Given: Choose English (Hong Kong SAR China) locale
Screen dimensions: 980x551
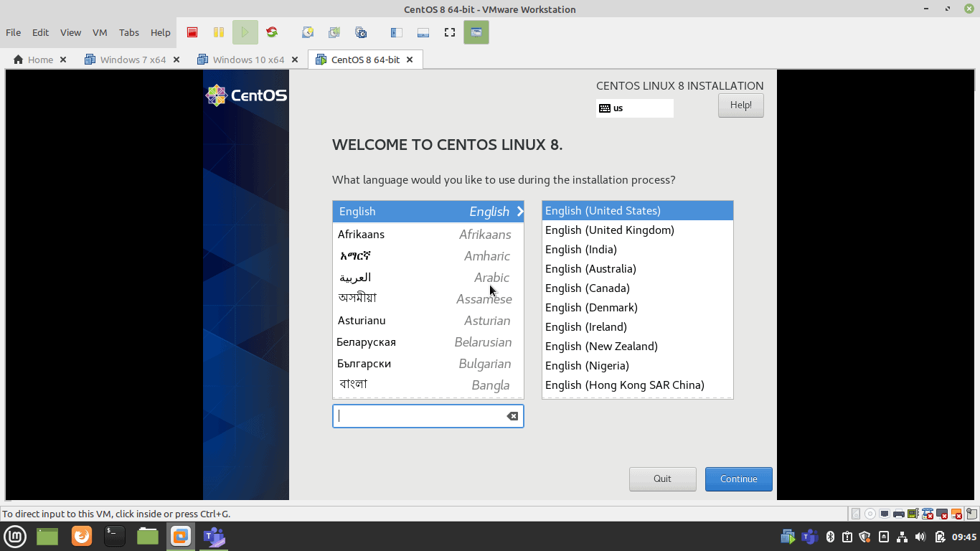Looking at the screenshot, I should click(638, 385).
